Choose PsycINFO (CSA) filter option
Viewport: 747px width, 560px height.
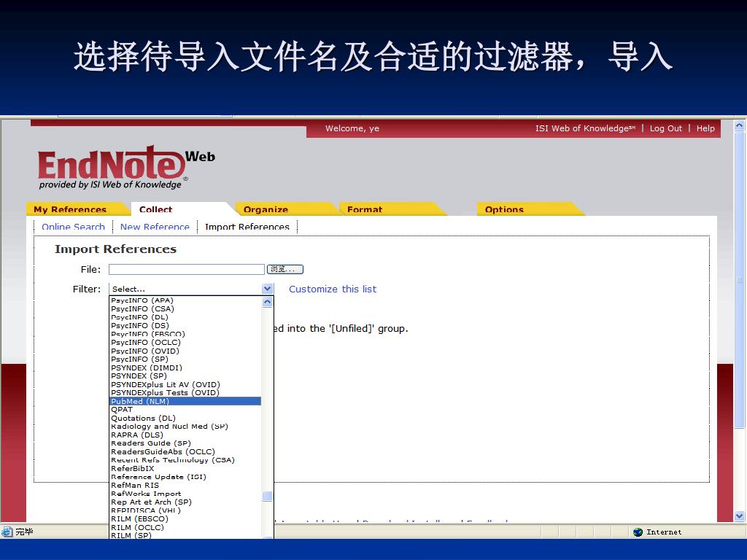coord(185,308)
